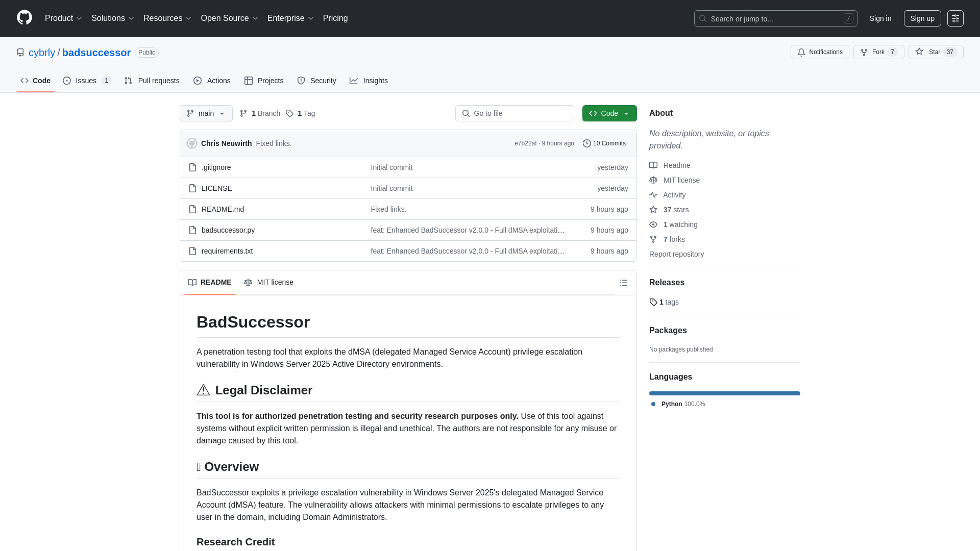This screenshot has height=551, width=980.
Task: Open the README outline list icon
Action: (x=624, y=283)
